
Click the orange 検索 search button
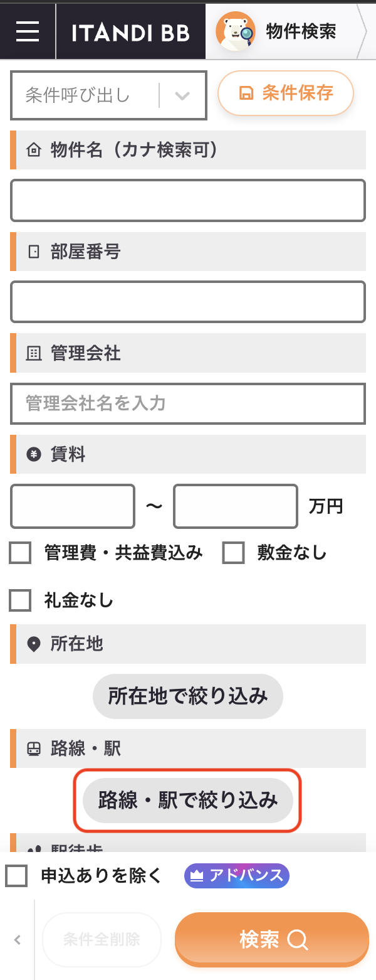272,939
